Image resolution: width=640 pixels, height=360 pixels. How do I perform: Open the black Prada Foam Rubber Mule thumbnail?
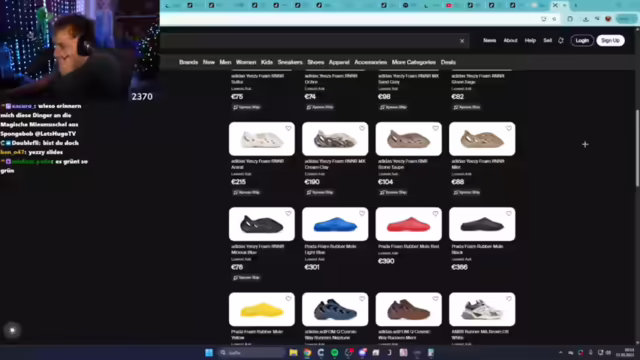coord(482,224)
